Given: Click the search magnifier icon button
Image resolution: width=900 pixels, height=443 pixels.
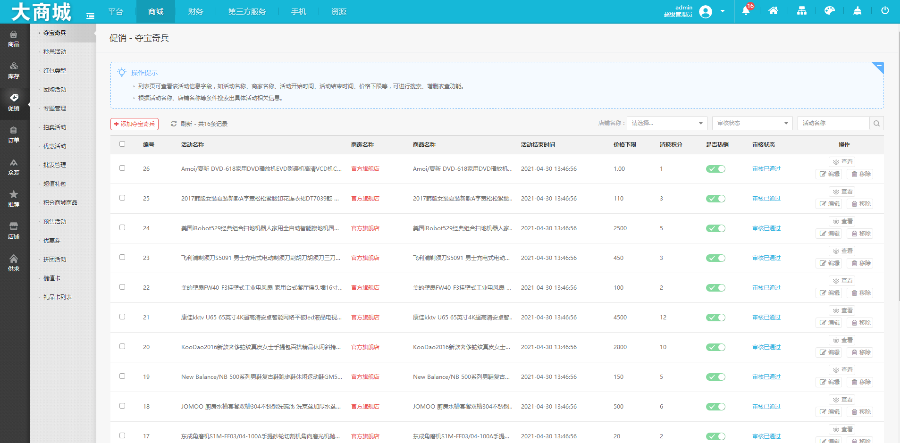Looking at the screenshot, I should pyautogui.click(x=877, y=123).
